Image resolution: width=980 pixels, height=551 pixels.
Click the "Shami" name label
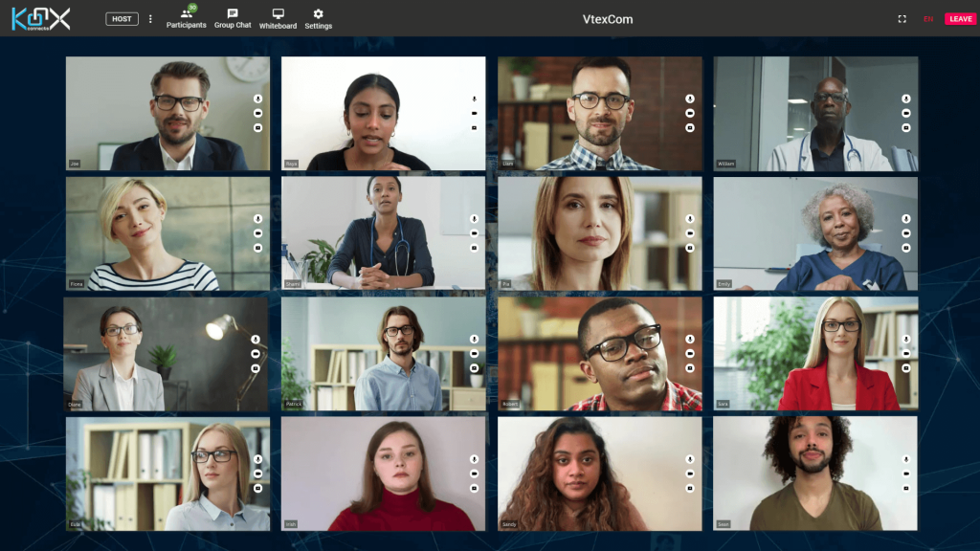point(293,284)
